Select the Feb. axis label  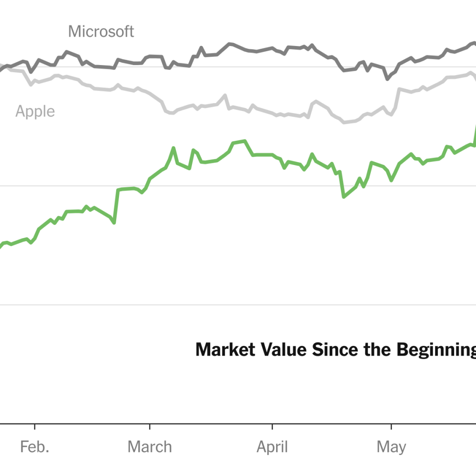point(34,447)
